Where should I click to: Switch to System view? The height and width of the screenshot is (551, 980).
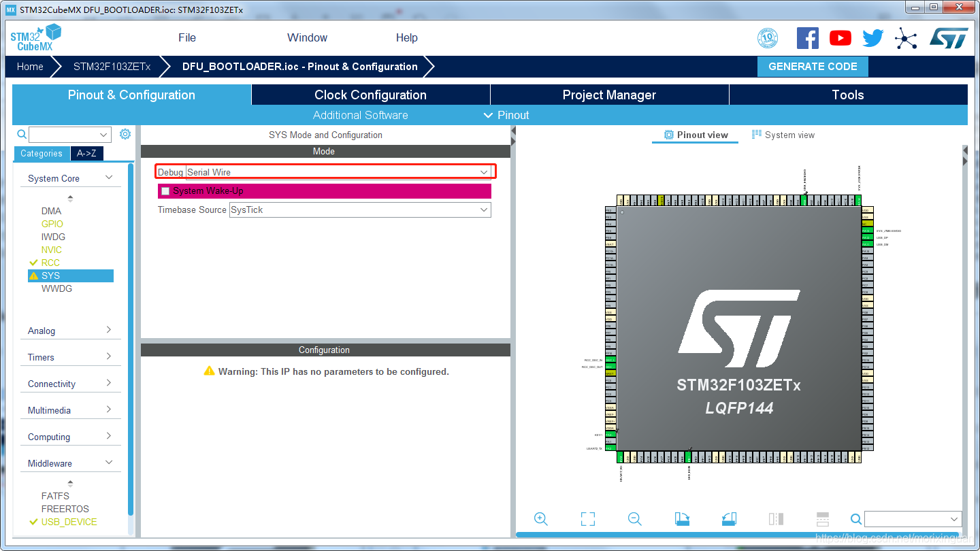783,135
